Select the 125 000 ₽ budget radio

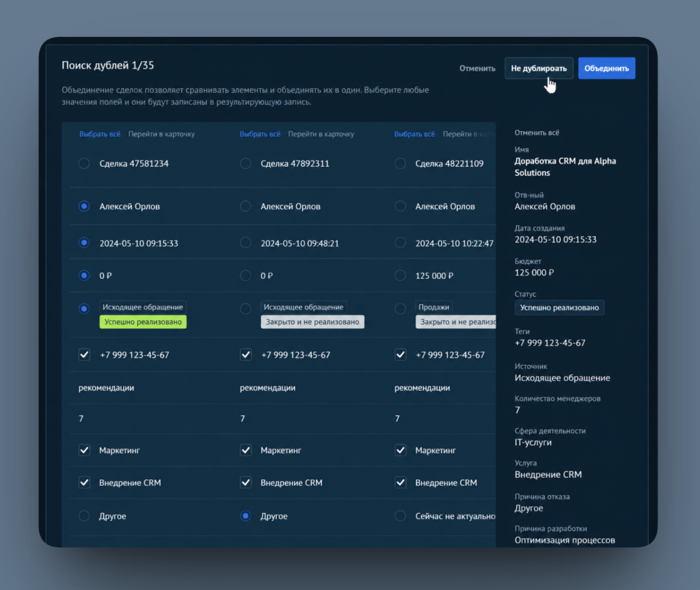click(x=400, y=276)
